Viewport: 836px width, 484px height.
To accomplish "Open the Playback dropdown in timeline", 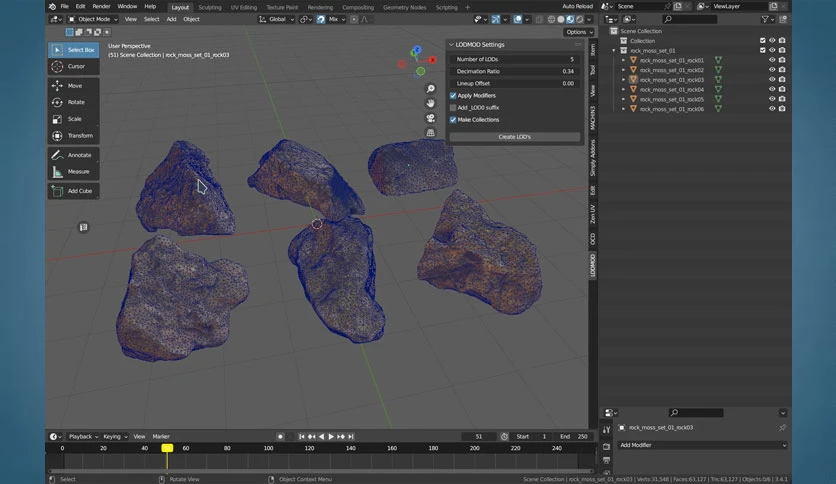I will pos(83,437).
